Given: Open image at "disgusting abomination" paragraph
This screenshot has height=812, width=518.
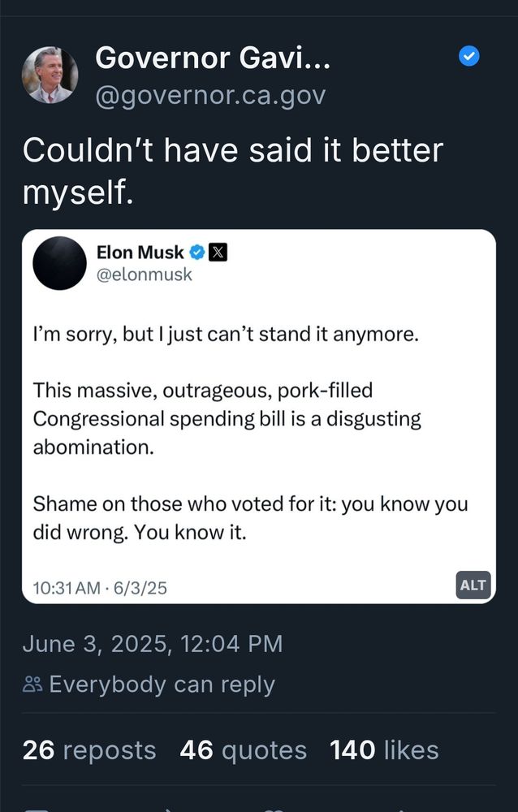Looking at the screenshot, I should click(227, 418).
